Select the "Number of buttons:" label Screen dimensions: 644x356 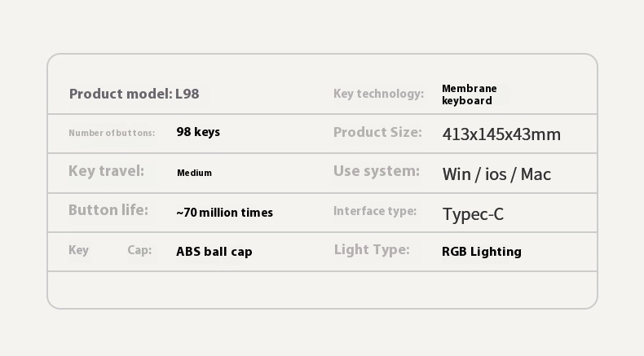coord(112,133)
